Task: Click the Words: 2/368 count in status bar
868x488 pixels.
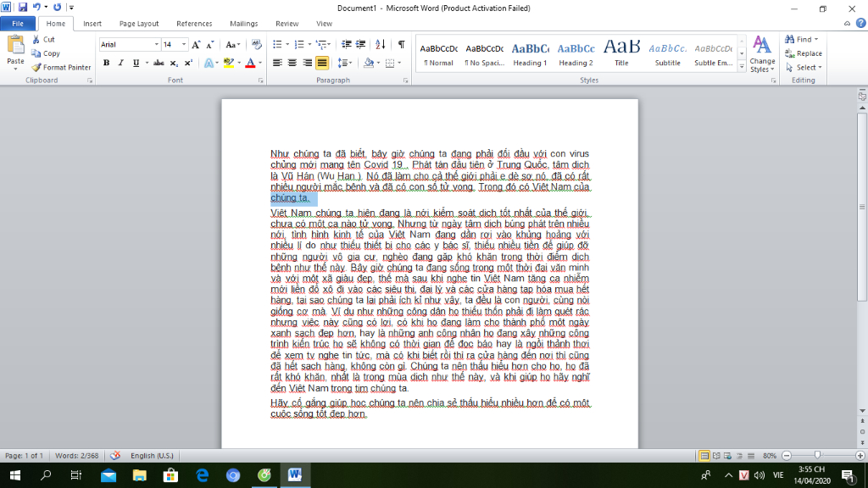Action: (76, 456)
